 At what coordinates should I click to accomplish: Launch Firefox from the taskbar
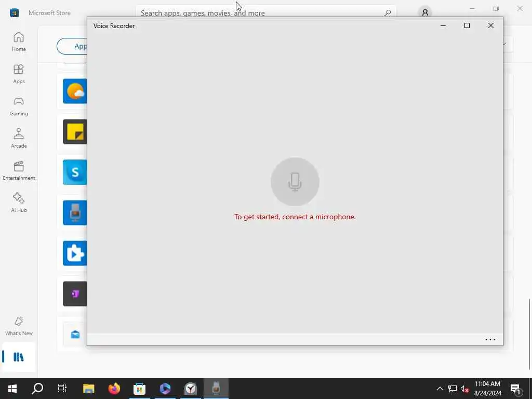(x=114, y=389)
